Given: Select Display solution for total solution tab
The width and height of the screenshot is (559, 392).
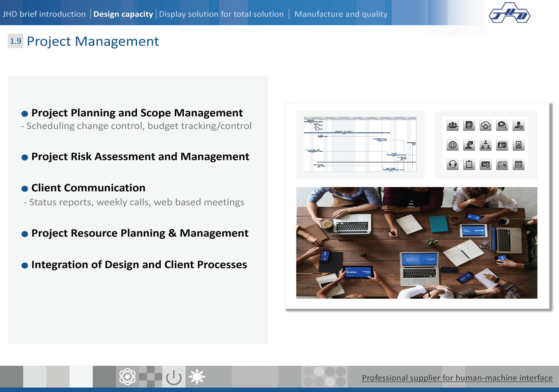Looking at the screenshot, I should coord(221,14).
